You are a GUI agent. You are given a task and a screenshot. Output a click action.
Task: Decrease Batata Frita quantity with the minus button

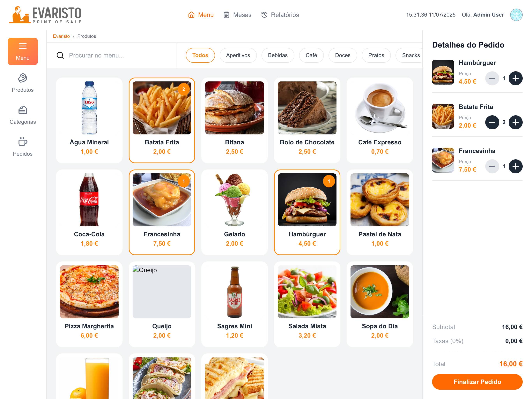pyautogui.click(x=492, y=122)
